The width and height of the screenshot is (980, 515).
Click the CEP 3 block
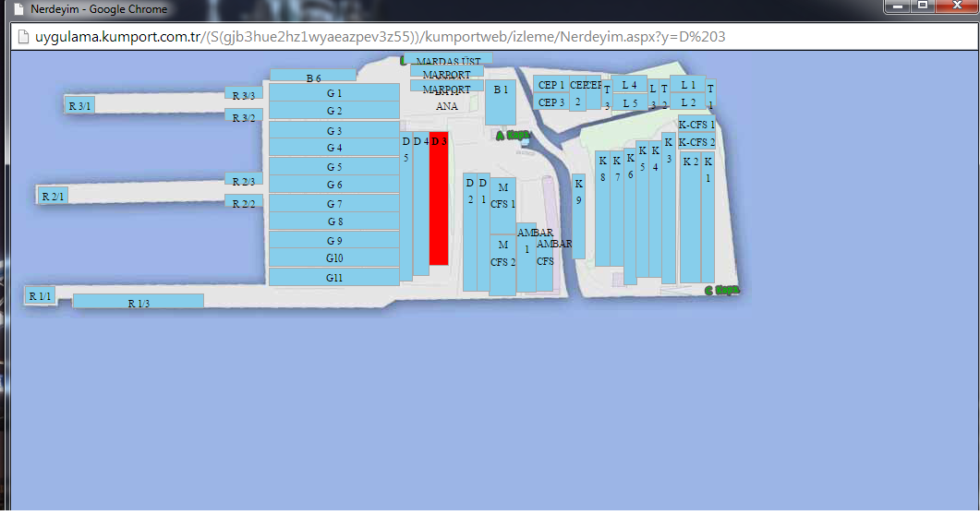tap(550, 102)
